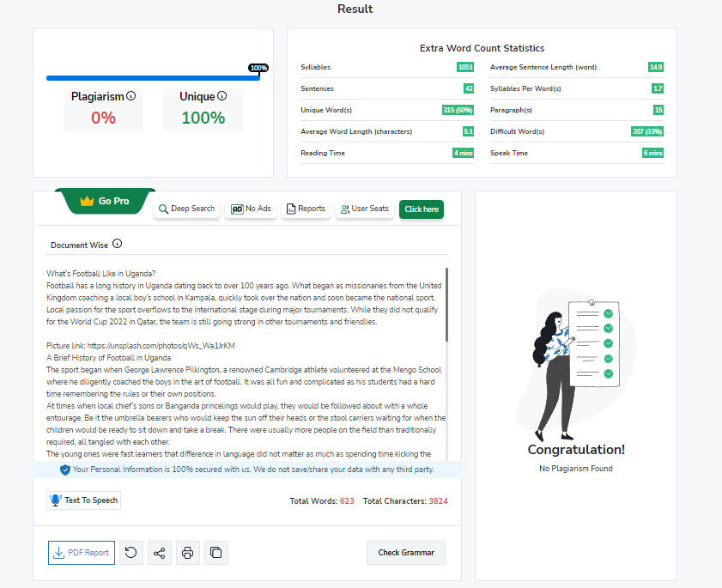Click the document text scrollbar
The image size is (722, 588).
tap(446, 306)
